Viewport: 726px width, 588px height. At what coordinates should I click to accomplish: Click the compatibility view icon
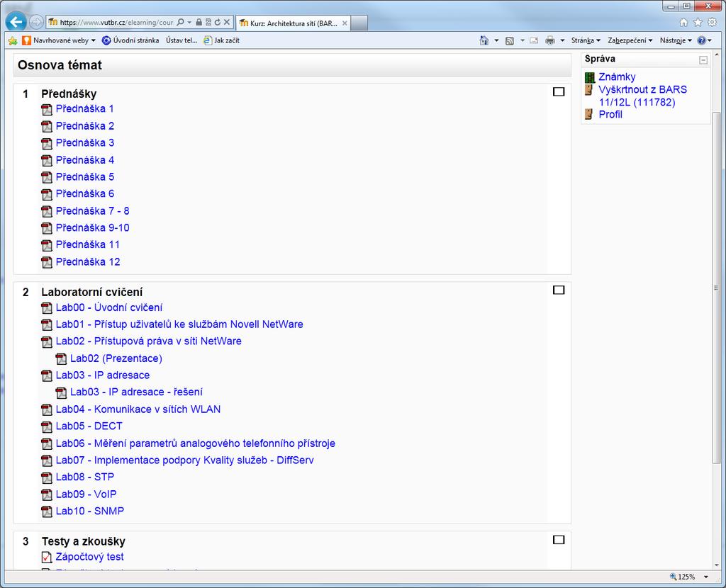pyautogui.click(x=208, y=22)
